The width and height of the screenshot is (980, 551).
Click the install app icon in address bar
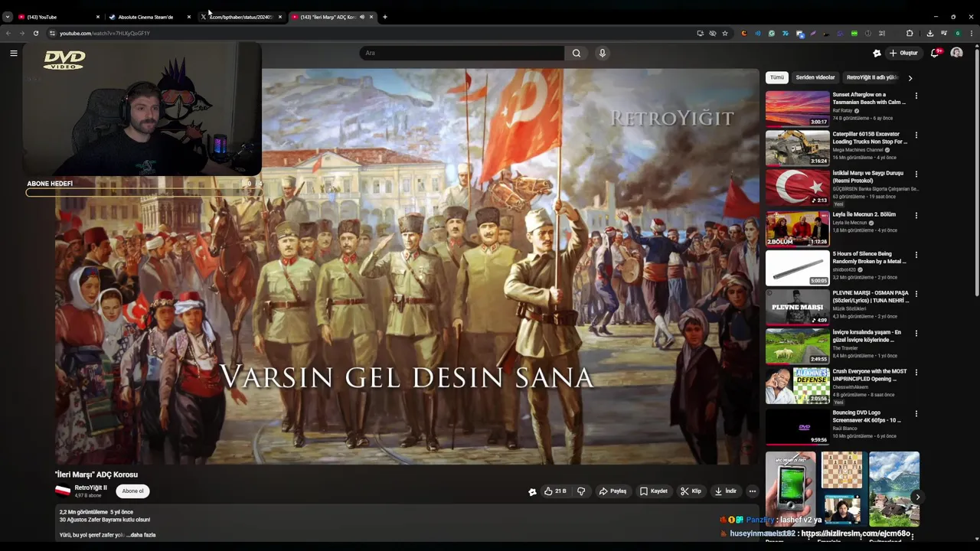(x=700, y=33)
